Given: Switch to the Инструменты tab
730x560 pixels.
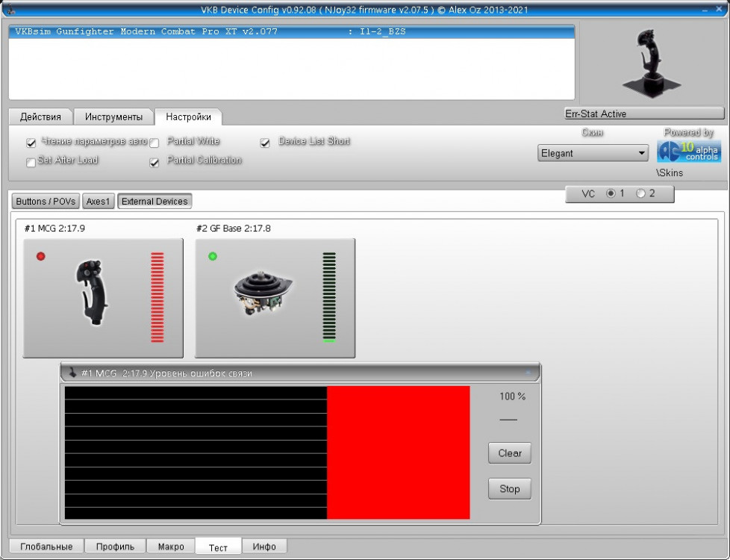Looking at the screenshot, I should click(x=113, y=117).
